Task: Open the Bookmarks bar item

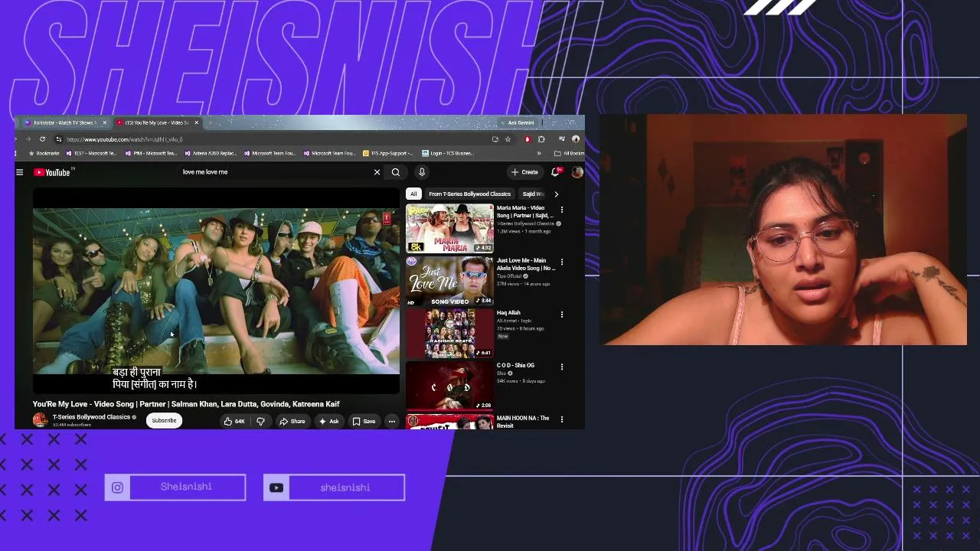Action: (44, 153)
